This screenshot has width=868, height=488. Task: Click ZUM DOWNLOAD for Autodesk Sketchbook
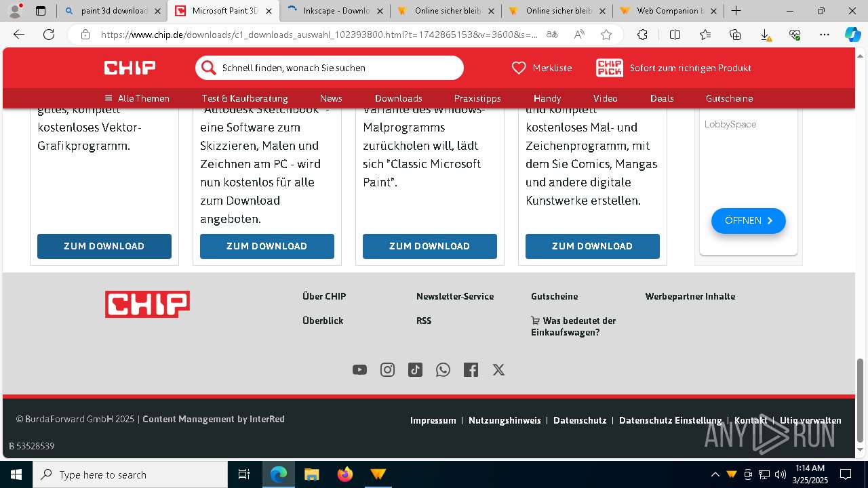coord(267,246)
